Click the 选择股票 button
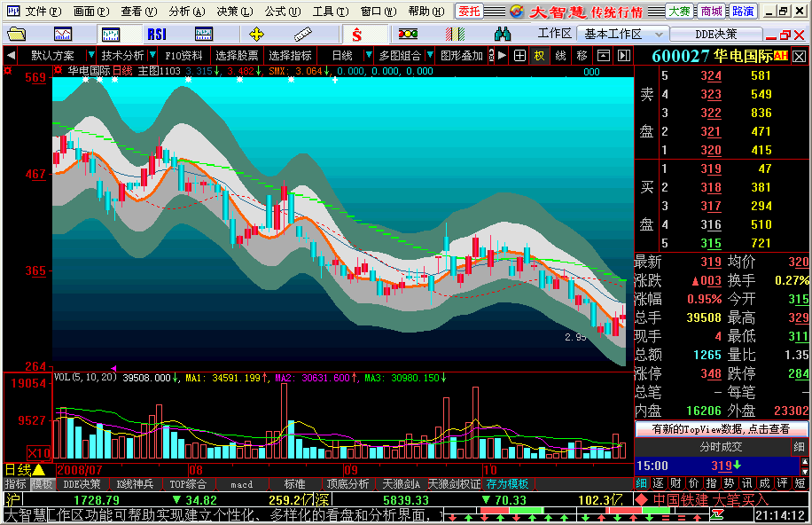The image size is (812, 525). (x=237, y=55)
